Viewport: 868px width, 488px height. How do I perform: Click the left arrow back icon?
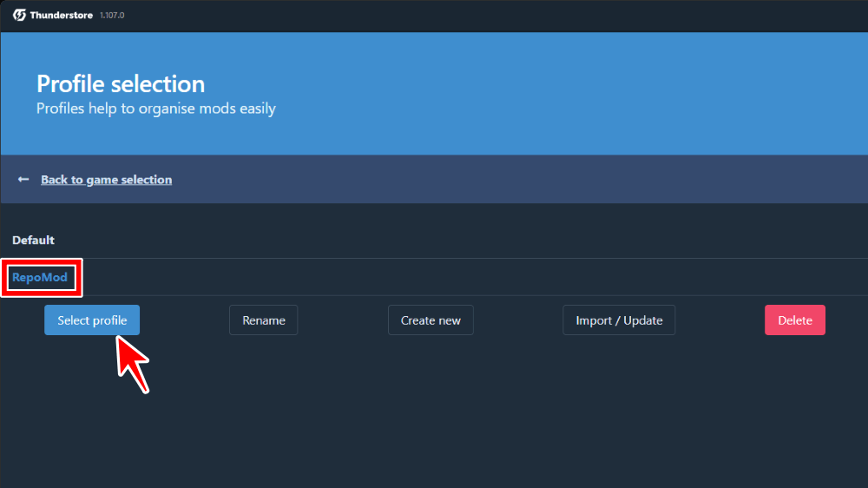tap(23, 180)
